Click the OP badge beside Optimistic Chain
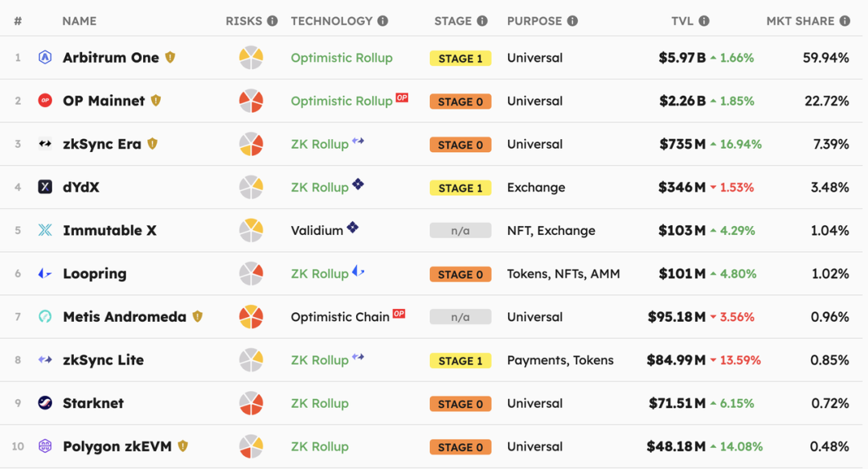868x469 pixels. [399, 314]
